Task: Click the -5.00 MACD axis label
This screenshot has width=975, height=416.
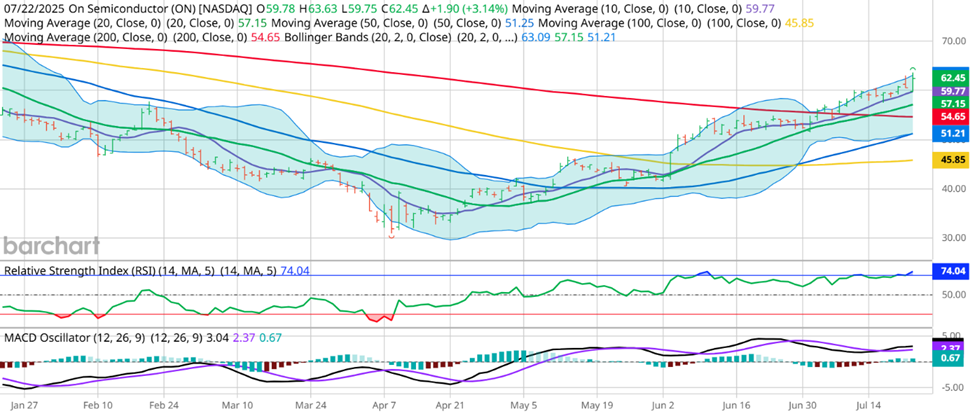Action: [953, 388]
